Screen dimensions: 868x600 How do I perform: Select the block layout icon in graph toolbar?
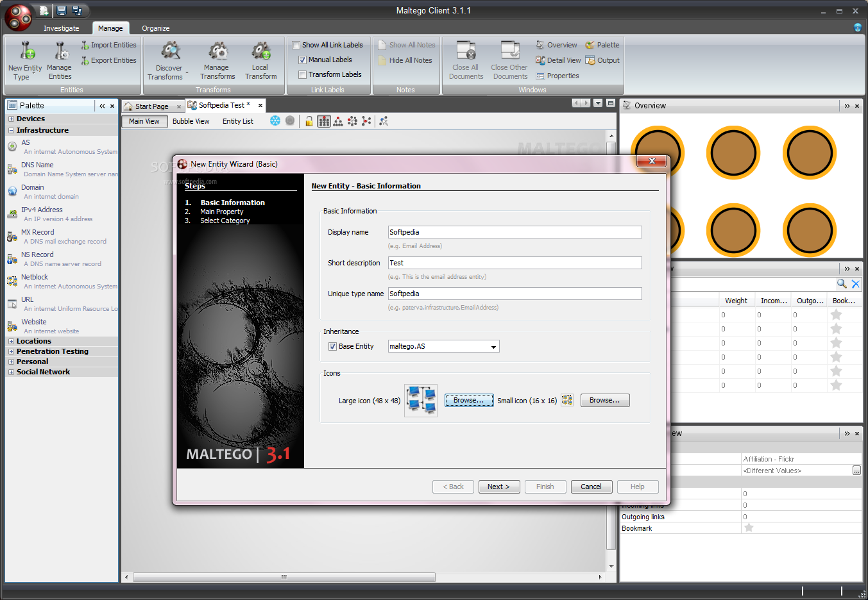tap(324, 121)
